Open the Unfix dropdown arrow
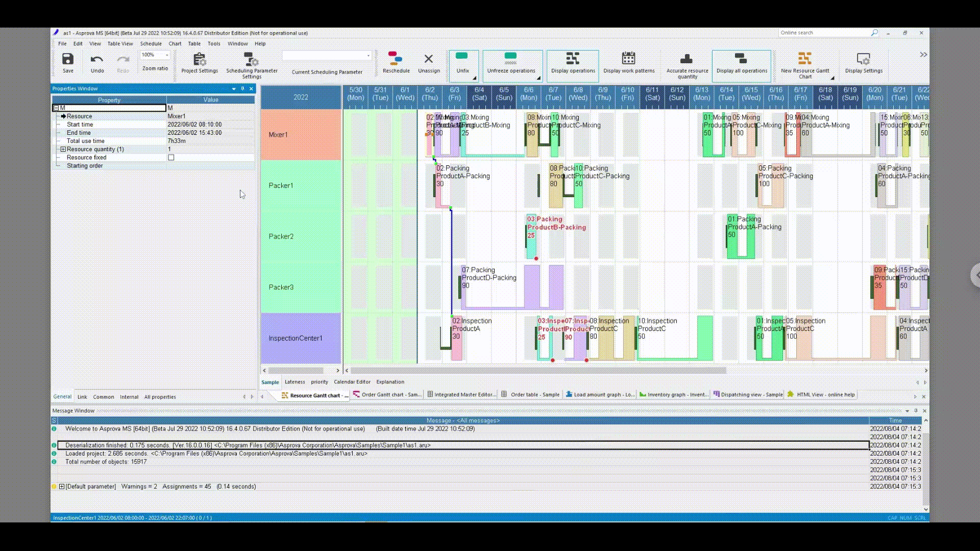This screenshot has width=980, height=551. pyautogui.click(x=474, y=78)
